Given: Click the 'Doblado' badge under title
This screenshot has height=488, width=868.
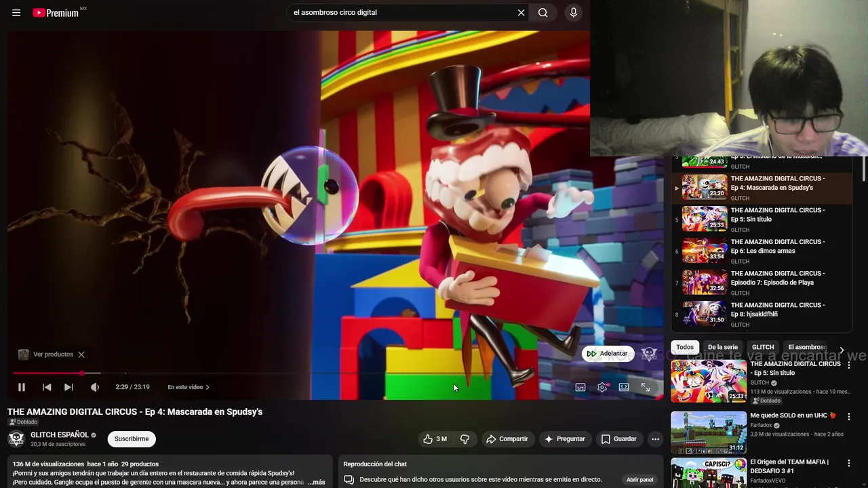Looking at the screenshot, I should point(24,422).
